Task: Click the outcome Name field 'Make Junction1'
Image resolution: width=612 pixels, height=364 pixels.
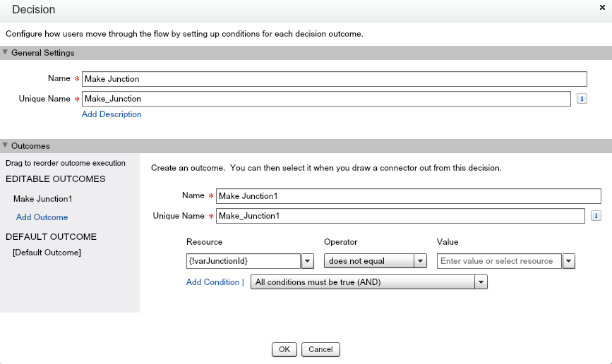Action: tap(408, 196)
